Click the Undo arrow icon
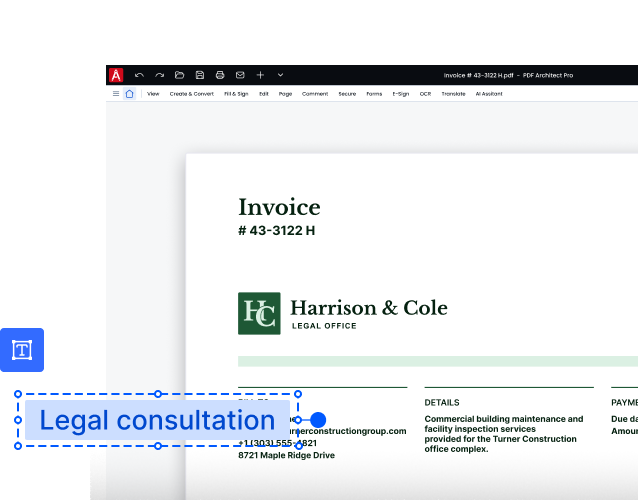The height and width of the screenshot is (500, 638). tap(139, 75)
